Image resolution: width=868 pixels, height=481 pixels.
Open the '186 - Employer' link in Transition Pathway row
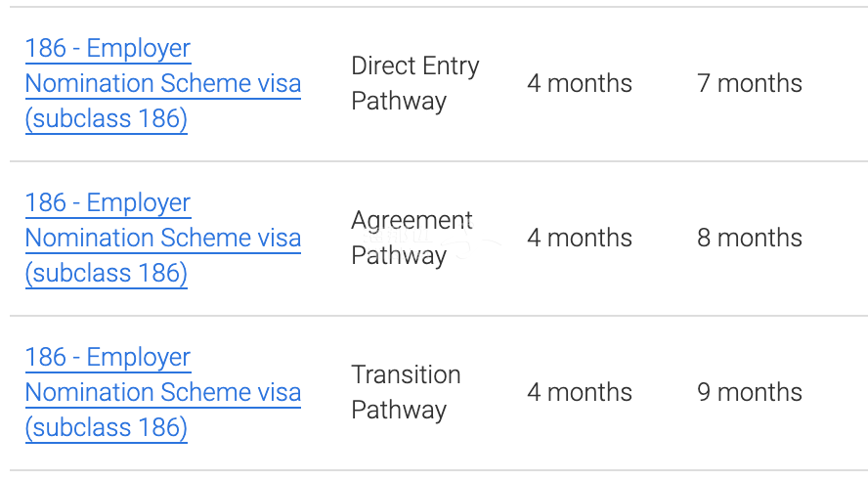coord(108,357)
